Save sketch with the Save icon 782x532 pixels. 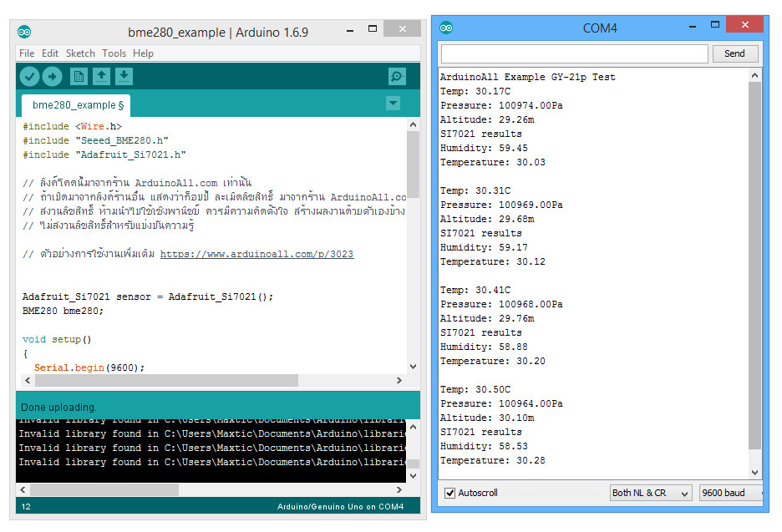[124, 76]
